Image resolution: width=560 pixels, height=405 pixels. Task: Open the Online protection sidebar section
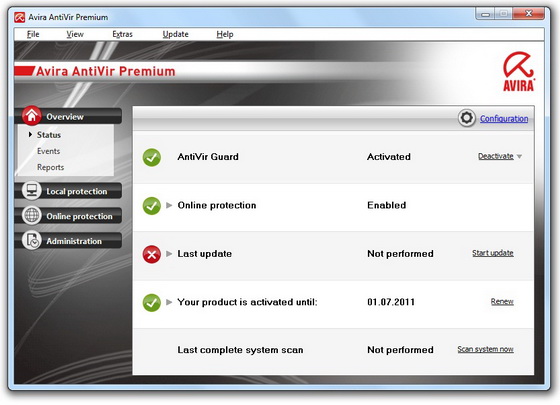tap(68, 216)
